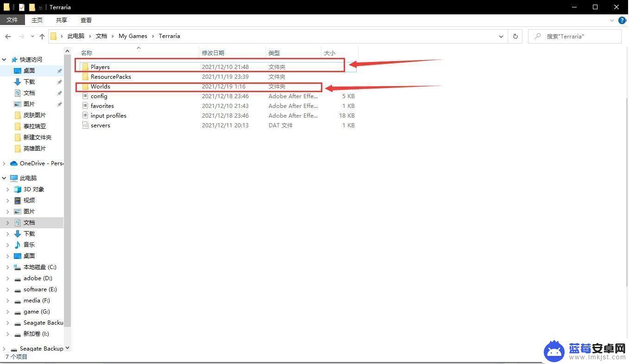Switch to the 主页 ribbon tab
The width and height of the screenshot is (629, 364).
coord(37,20)
